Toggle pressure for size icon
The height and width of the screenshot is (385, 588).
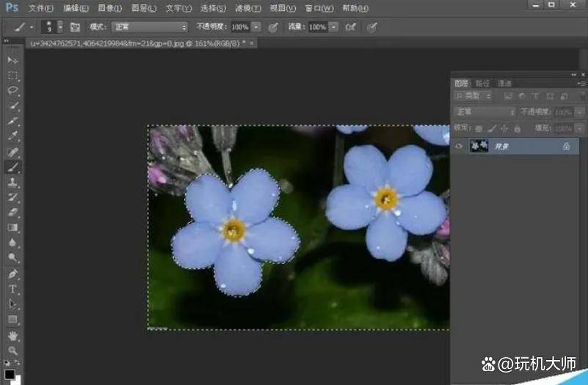(x=371, y=27)
